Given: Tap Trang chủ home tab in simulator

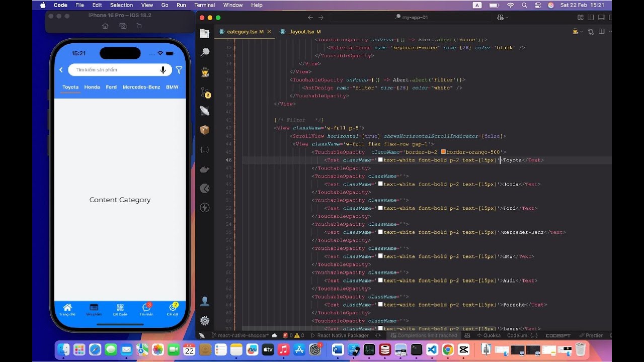Looking at the screenshot, I should tap(67, 309).
